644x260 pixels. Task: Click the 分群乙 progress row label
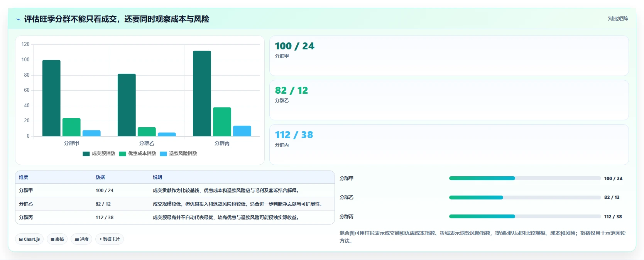[347, 198]
